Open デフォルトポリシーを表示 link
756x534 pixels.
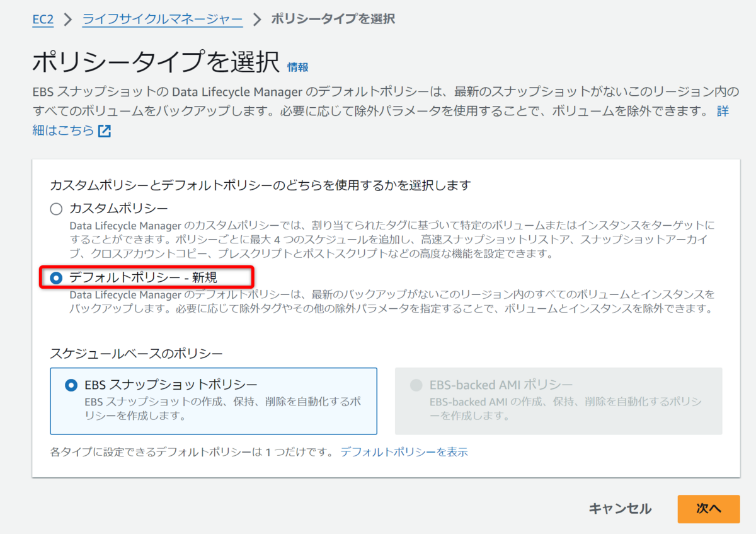pos(404,452)
